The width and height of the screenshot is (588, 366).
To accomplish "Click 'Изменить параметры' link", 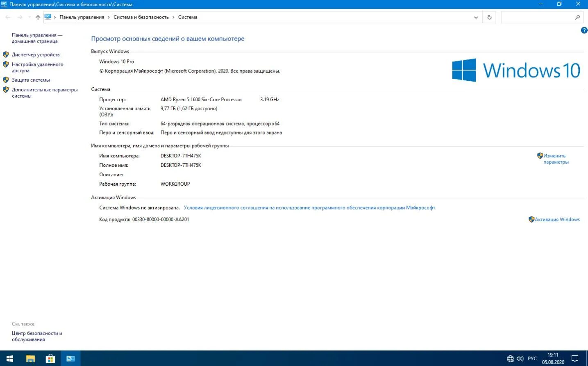I will pyautogui.click(x=556, y=159).
